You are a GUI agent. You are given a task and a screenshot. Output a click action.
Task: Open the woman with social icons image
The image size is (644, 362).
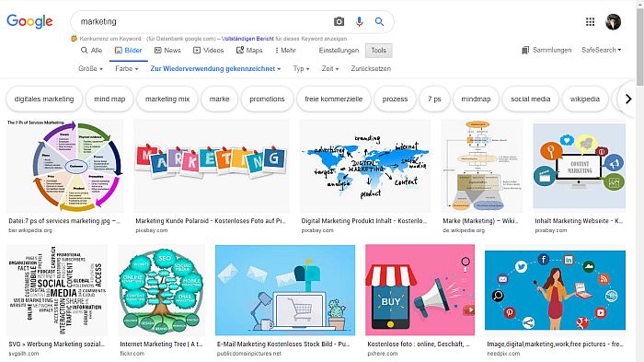555,290
